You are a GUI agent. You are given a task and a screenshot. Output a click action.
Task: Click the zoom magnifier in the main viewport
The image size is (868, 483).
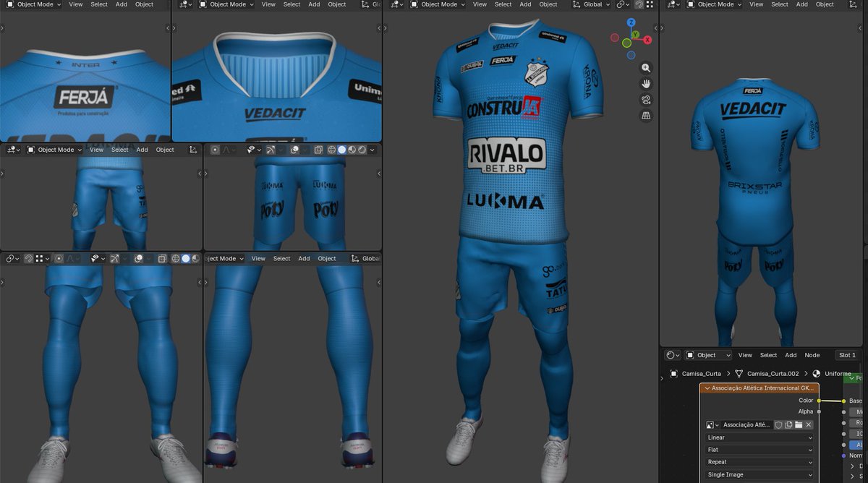(646, 68)
